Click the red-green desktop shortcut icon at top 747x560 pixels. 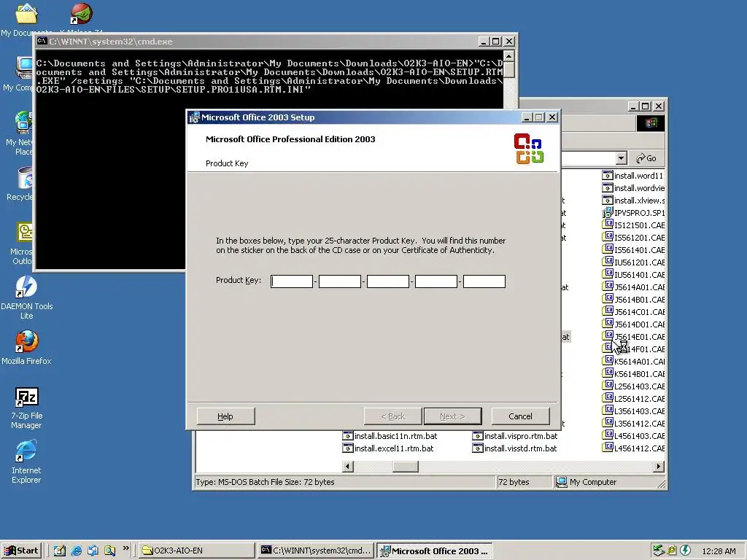pos(82,13)
